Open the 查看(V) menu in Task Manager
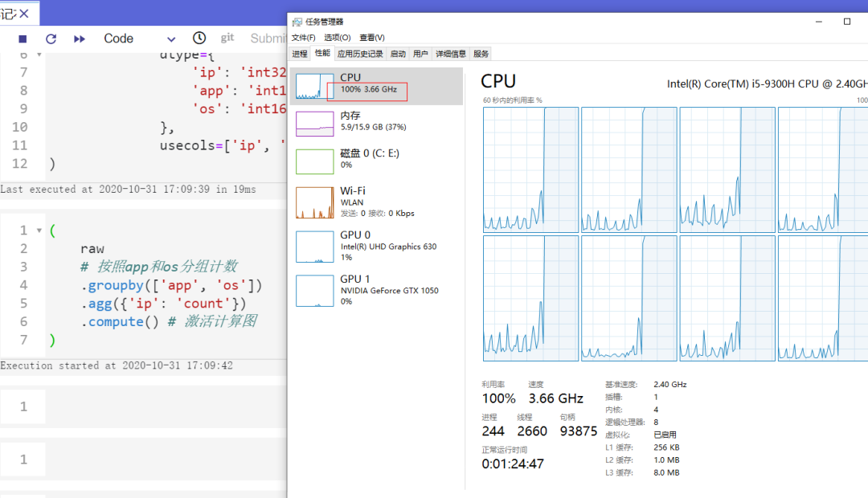Screen dimensions: 868x498 [x=372, y=38]
